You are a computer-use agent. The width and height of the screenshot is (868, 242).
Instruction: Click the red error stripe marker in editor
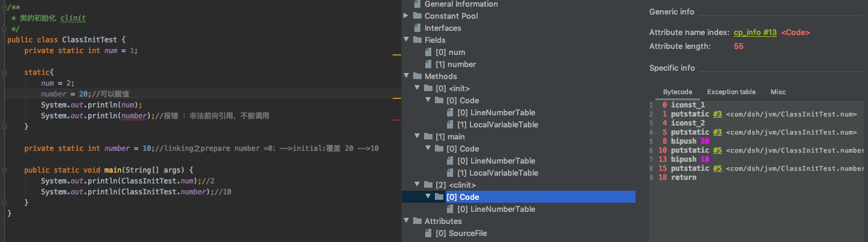pos(397,120)
